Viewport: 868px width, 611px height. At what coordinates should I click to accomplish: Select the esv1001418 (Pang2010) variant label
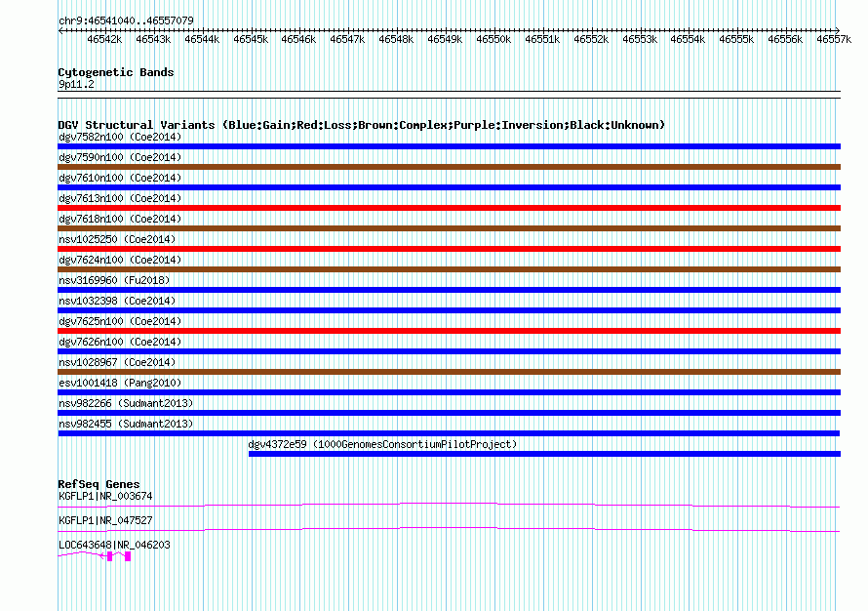pyautogui.click(x=119, y=383)
